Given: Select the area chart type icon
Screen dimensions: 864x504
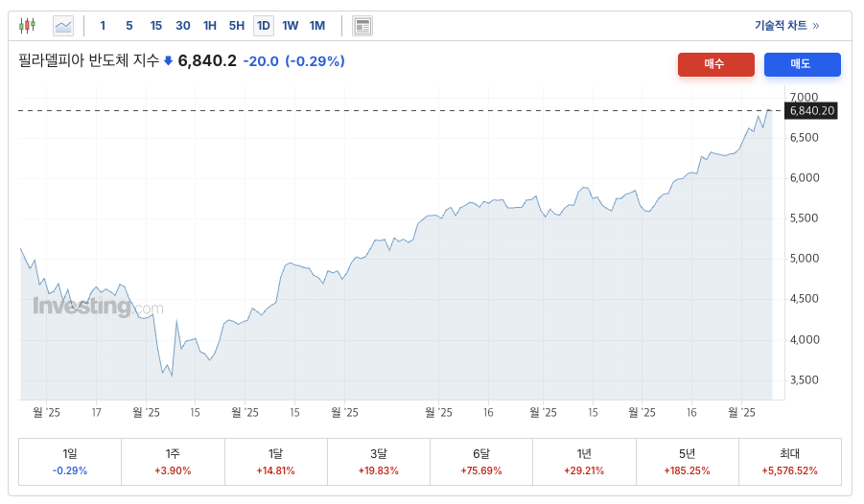Looking at the screenshot, I should pos(63,26).
